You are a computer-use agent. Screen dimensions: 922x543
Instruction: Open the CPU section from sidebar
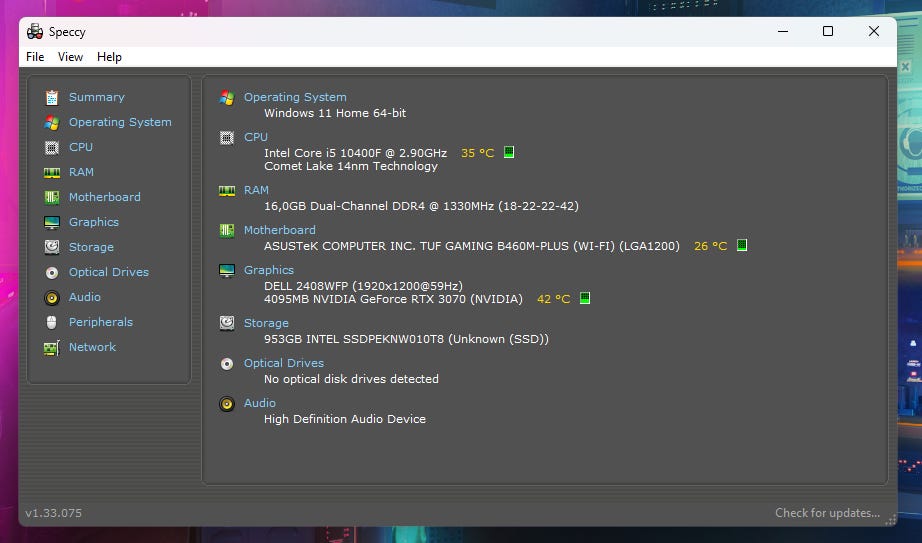[81, 147]
